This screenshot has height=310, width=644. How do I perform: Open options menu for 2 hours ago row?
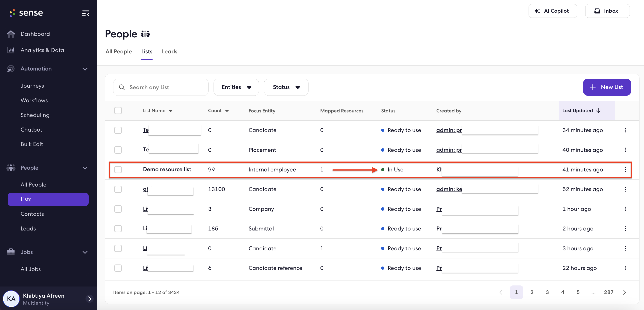[x=625, y=229]
